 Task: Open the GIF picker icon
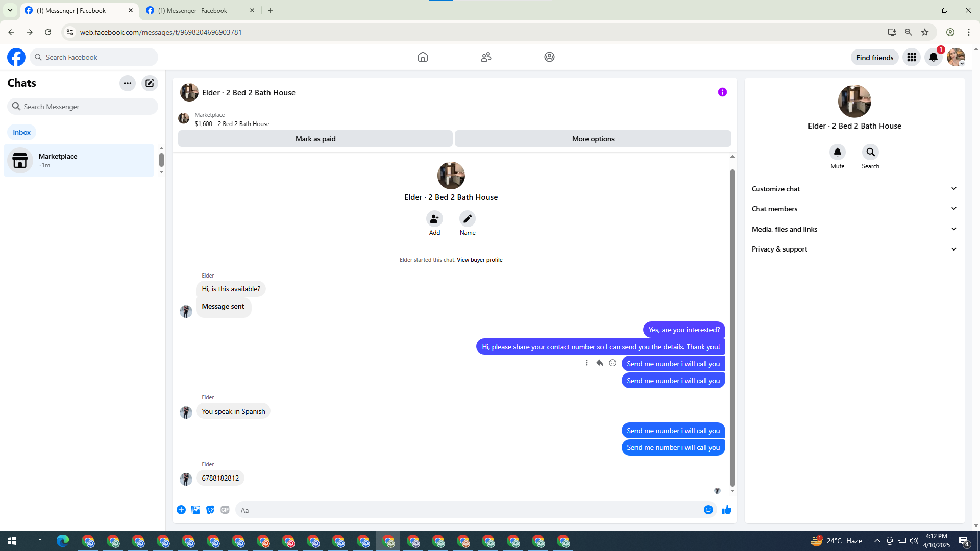click(x=225, y=510)
